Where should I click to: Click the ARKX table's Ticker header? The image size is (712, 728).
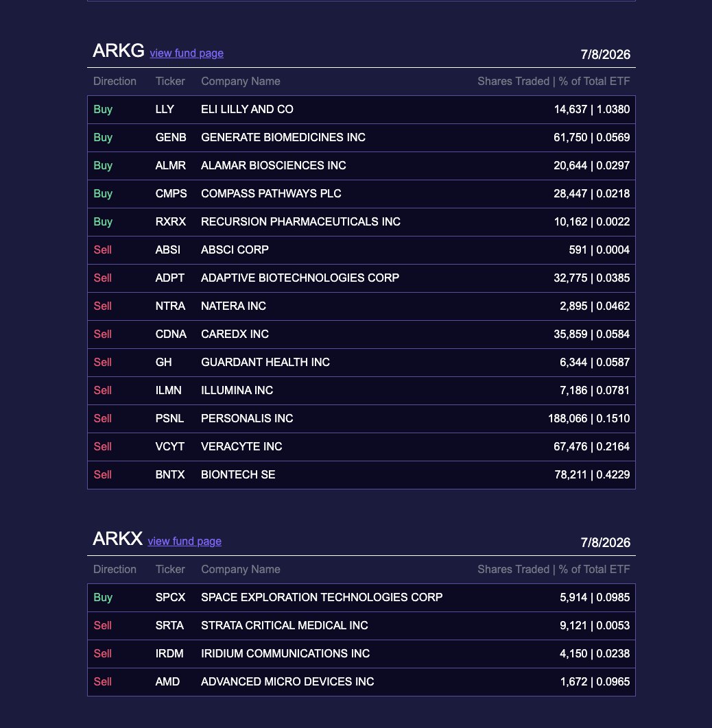pos(170,569)
